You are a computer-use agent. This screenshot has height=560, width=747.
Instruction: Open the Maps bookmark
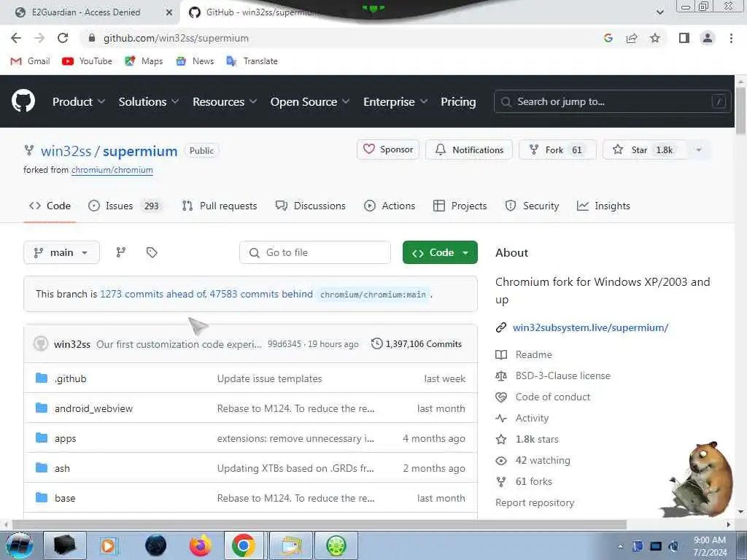(144, 61)
